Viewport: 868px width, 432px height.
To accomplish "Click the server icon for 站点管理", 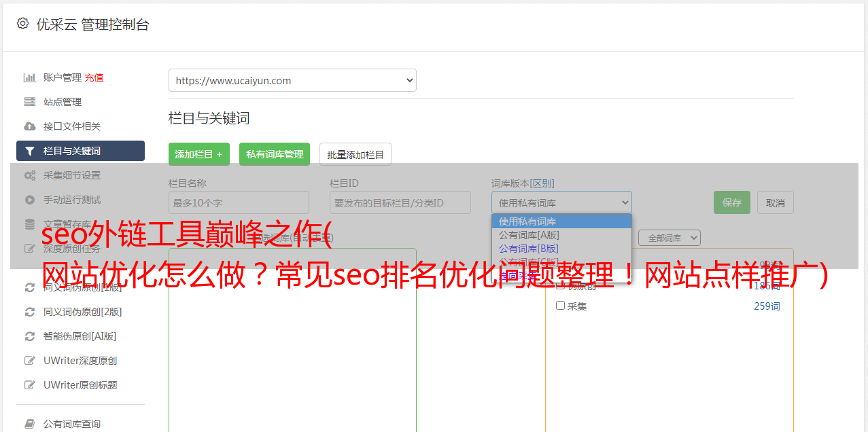I will click(30, 102).
